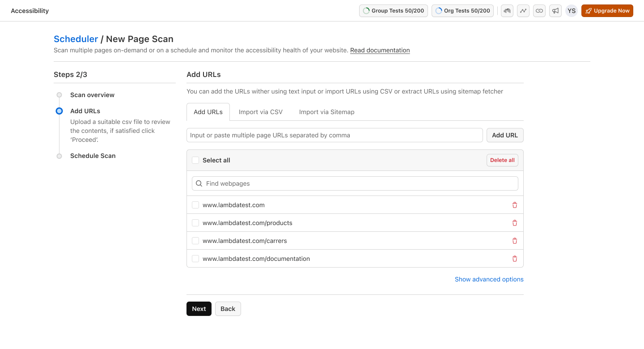Tick checkbox for www.lambdatest.com/products
Screen dimensions: 644x349
(195, 223)
